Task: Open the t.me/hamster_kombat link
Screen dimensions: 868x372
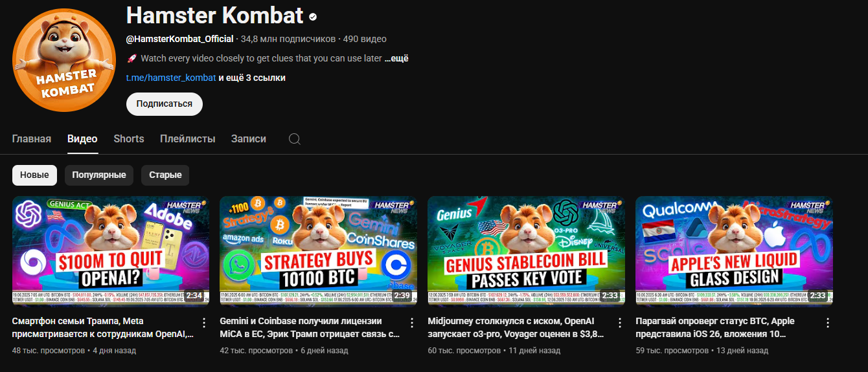Action: pyautogui.click(x=171, y=78)
